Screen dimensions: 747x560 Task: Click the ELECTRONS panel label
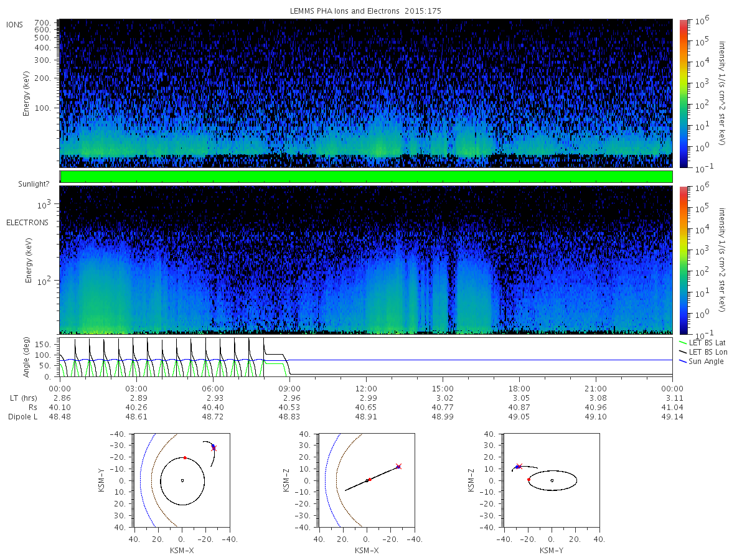(x=27, y=222)
